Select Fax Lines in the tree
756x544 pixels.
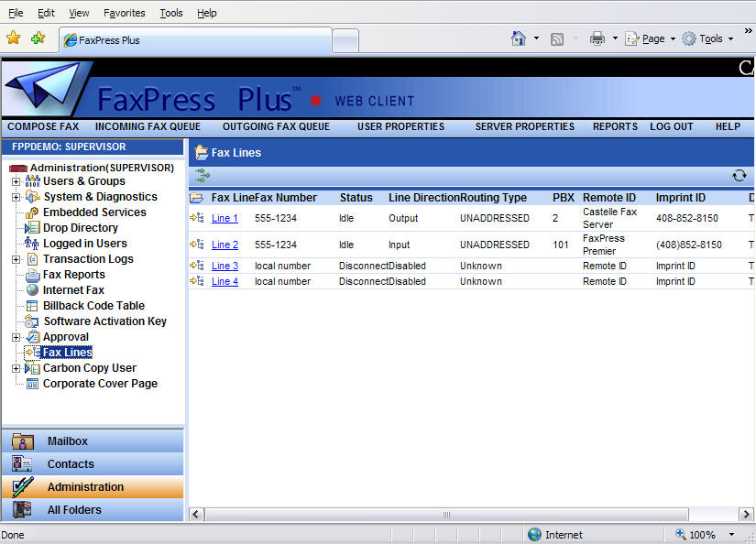tap(67, 353)
